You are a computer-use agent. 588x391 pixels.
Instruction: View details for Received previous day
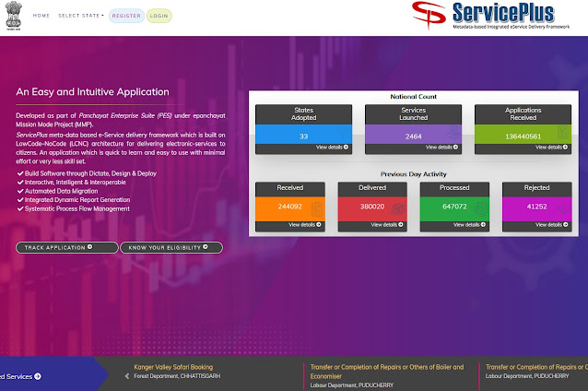coord(305,225)
